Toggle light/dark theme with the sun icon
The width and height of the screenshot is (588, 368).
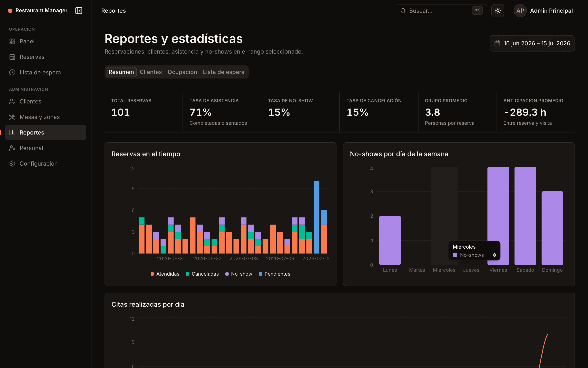497,10
